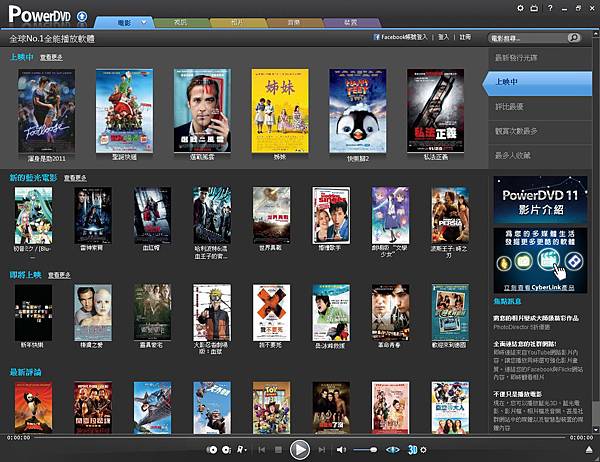Open the PowerDVD 11 影片介紹 banner
600x462 pixels.
click(540, 200)
